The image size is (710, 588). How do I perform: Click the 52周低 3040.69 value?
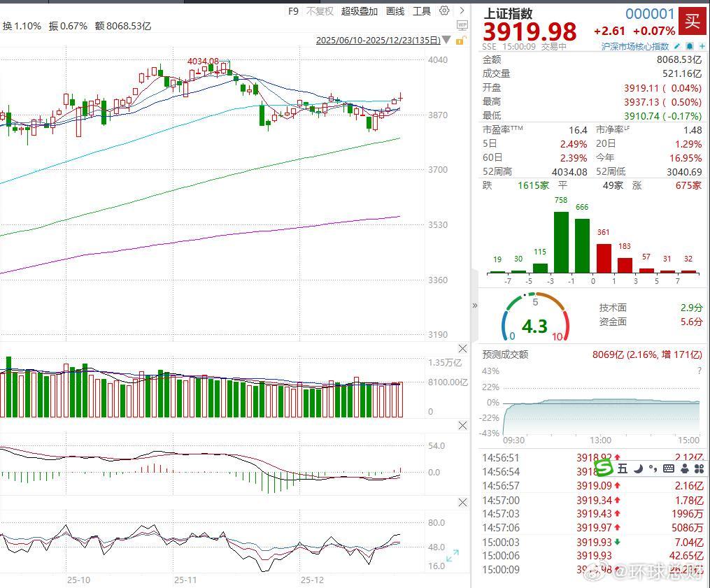pyautogui.click(x=684, y=171)
